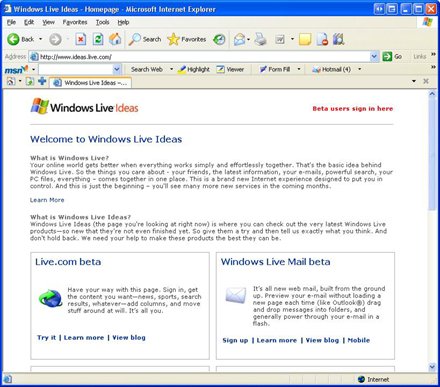440x387 pixels.
Task: Click the MSN logo on the toolbar
Action: [x=16, y=70]
